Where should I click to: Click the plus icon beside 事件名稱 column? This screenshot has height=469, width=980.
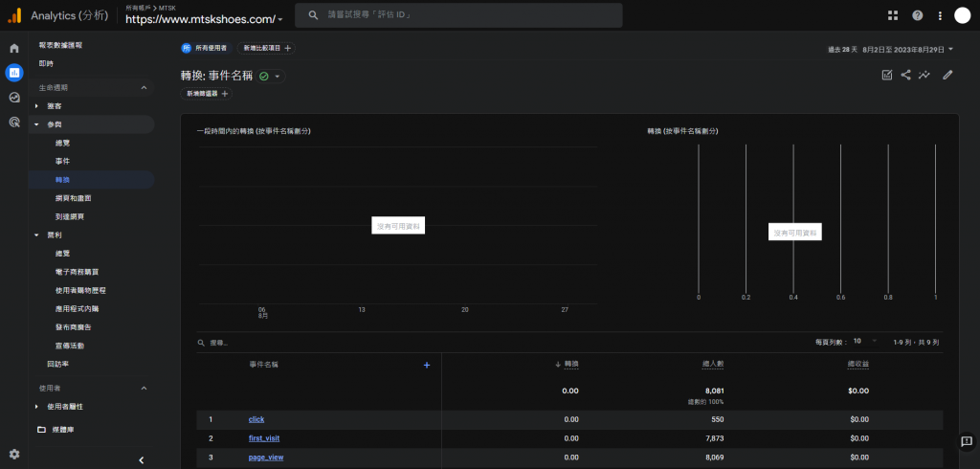427,366
